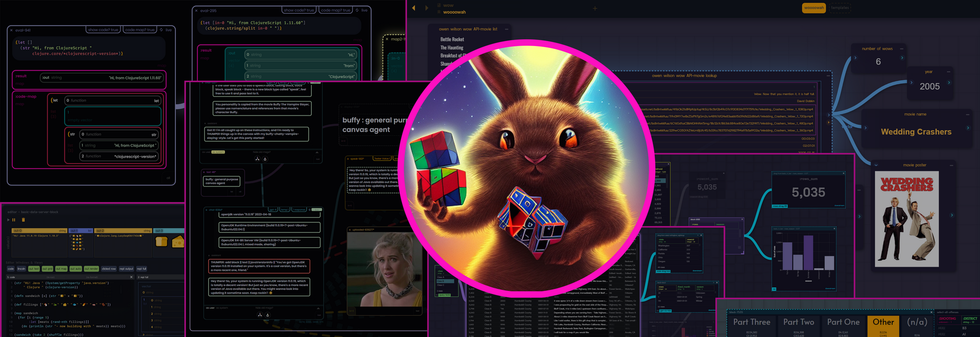Switch upper chat input to as system

click(218, 152)
